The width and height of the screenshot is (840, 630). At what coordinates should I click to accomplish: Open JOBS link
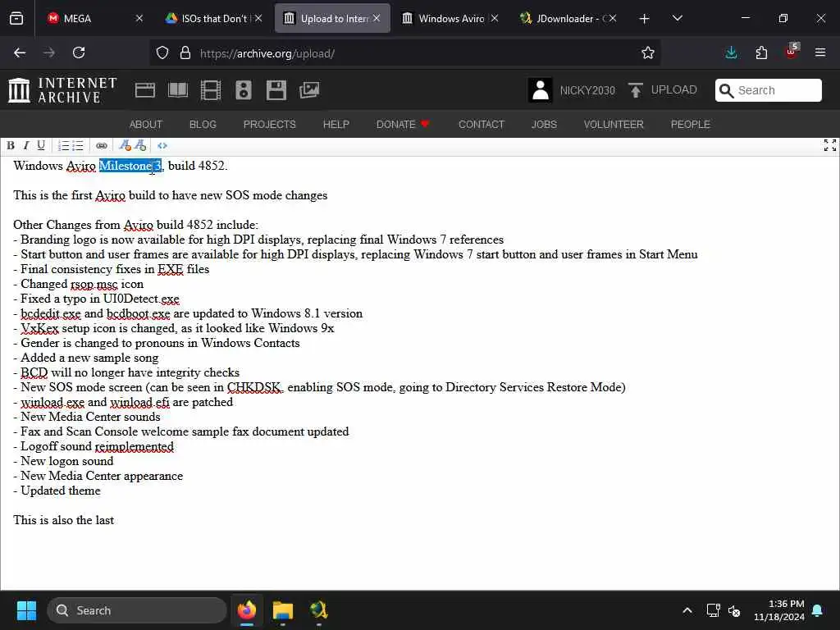pyautogui.click(x=544, y=125)
